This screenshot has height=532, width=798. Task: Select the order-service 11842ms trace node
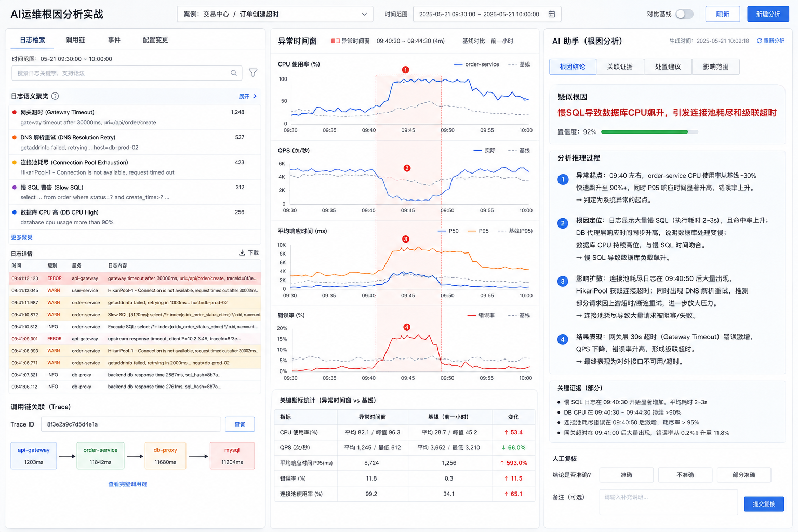[x=100, y=456]
